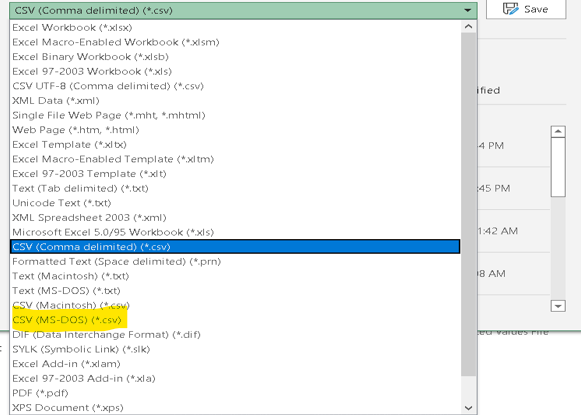Select Text (Macintosh) (*.txt)
581x415 pixels.
(235, 276)
